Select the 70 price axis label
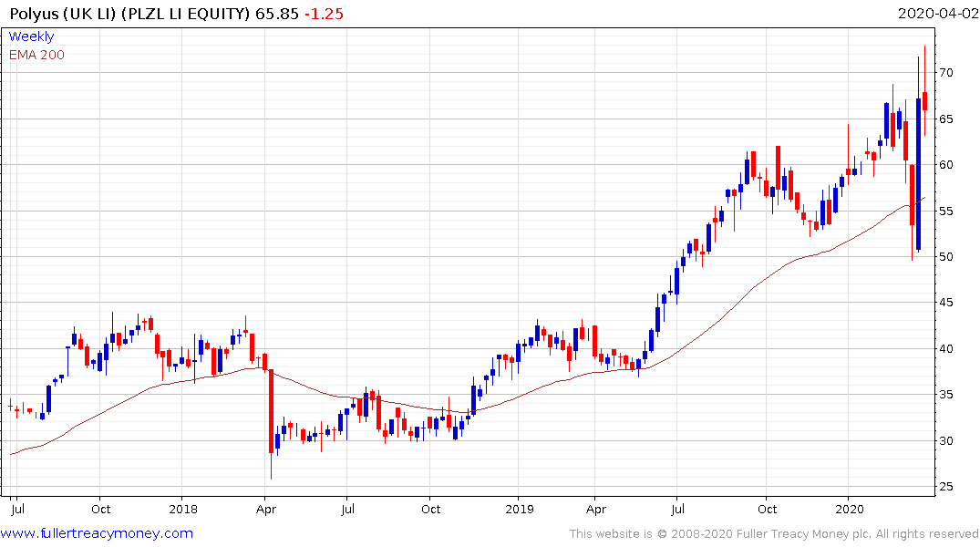 pyautogui.click(x=945, y=73)
